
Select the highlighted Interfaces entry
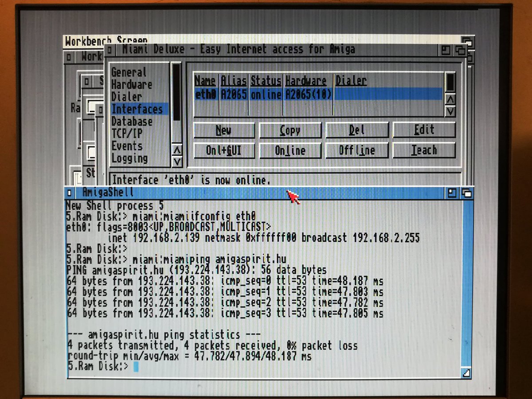pos(139,109)
